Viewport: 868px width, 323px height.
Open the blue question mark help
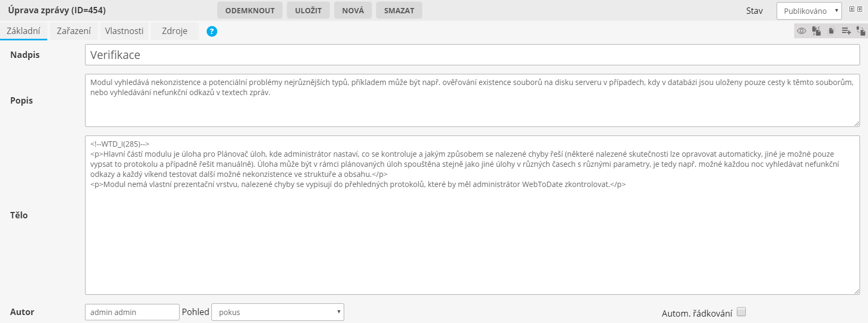(212, 31)
